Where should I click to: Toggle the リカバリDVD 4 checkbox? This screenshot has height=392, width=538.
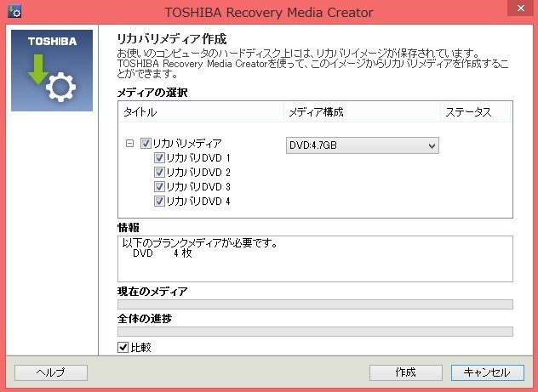pyautogui.click(x=159, y=202)
